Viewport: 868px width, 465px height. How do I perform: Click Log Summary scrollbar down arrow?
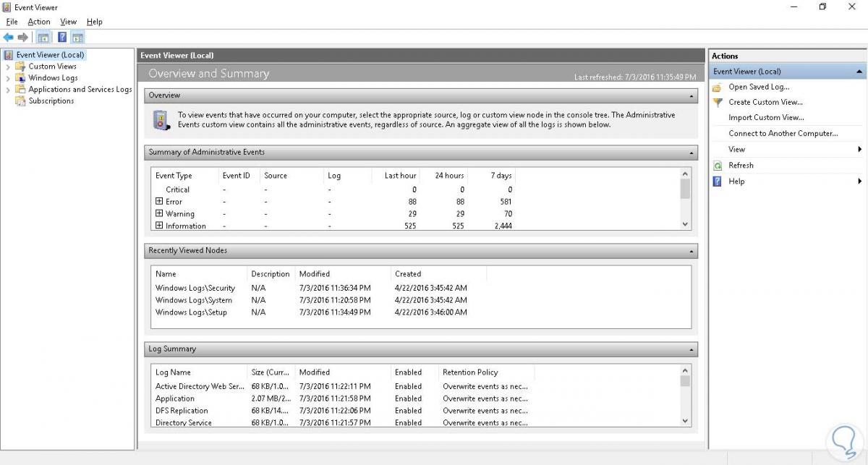point(686,421)
